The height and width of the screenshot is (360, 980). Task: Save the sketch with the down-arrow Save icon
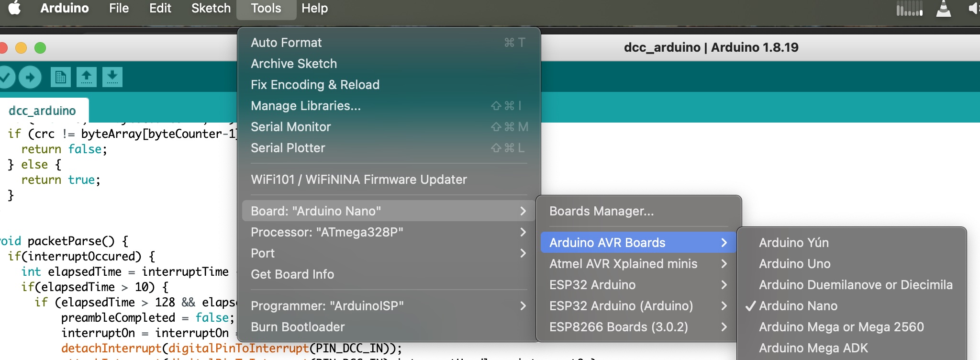112,77
